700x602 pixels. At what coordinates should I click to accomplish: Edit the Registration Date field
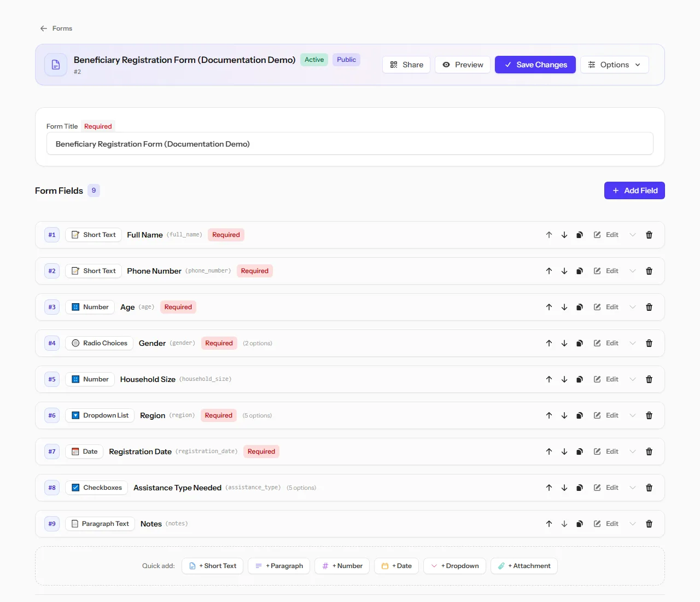tap(606, 451)
